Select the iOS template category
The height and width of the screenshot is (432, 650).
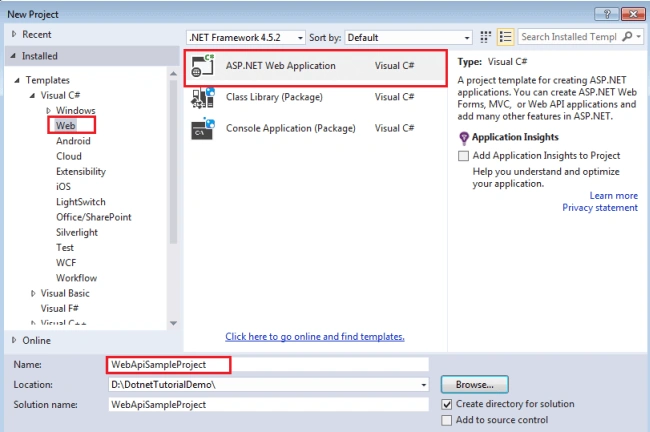click(63, 187)
